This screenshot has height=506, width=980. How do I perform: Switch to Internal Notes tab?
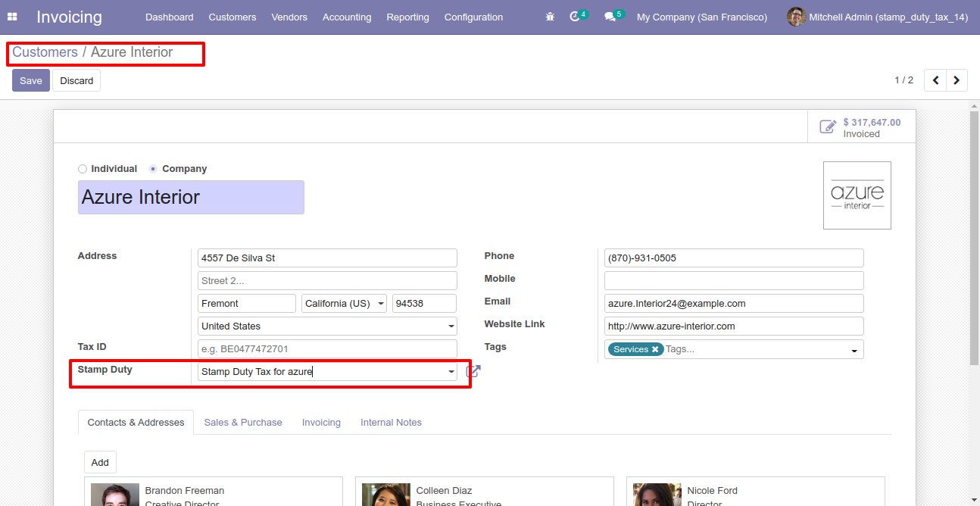pyautogui.click(x=391, y=423)
